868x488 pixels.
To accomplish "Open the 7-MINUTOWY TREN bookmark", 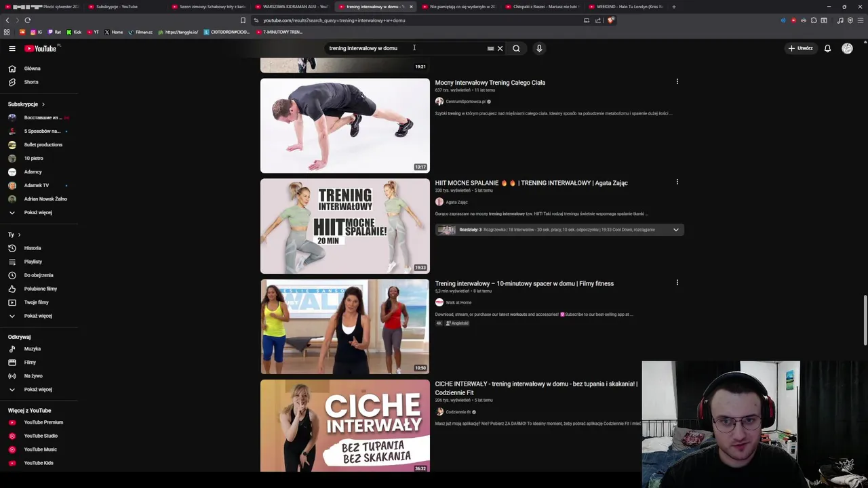I will click(280, 32).
